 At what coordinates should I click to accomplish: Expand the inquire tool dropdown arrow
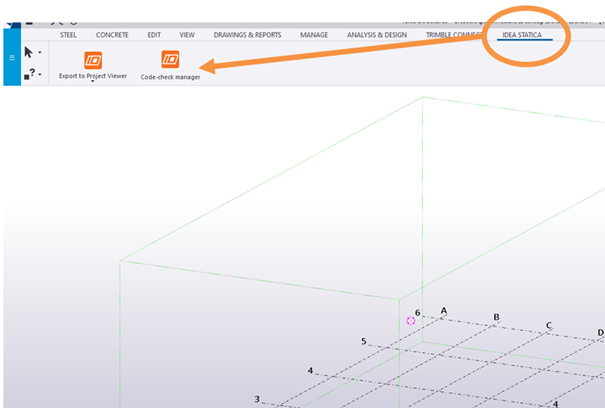click(40, 75)
